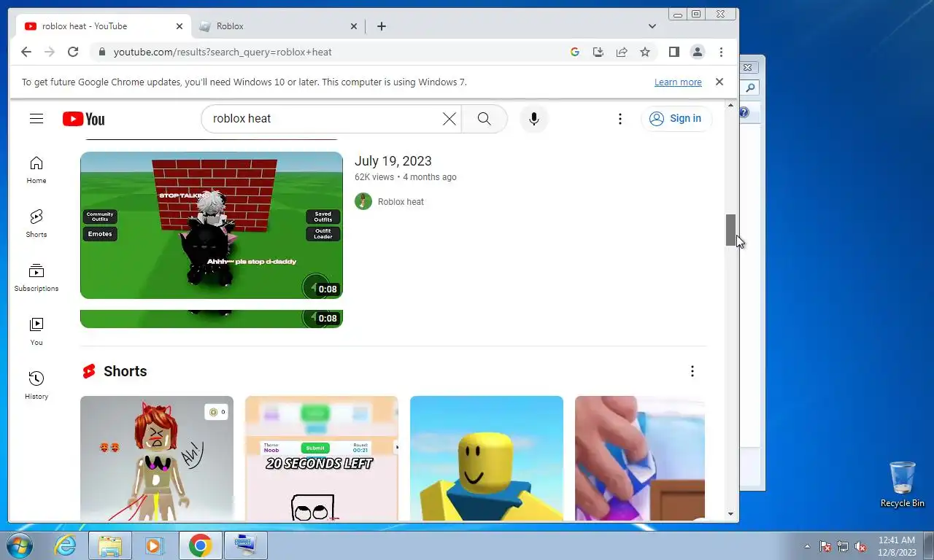Viewport: 934px width, 560px height.
Task: Open the Home sidebar item
Action: pos(36,170)
